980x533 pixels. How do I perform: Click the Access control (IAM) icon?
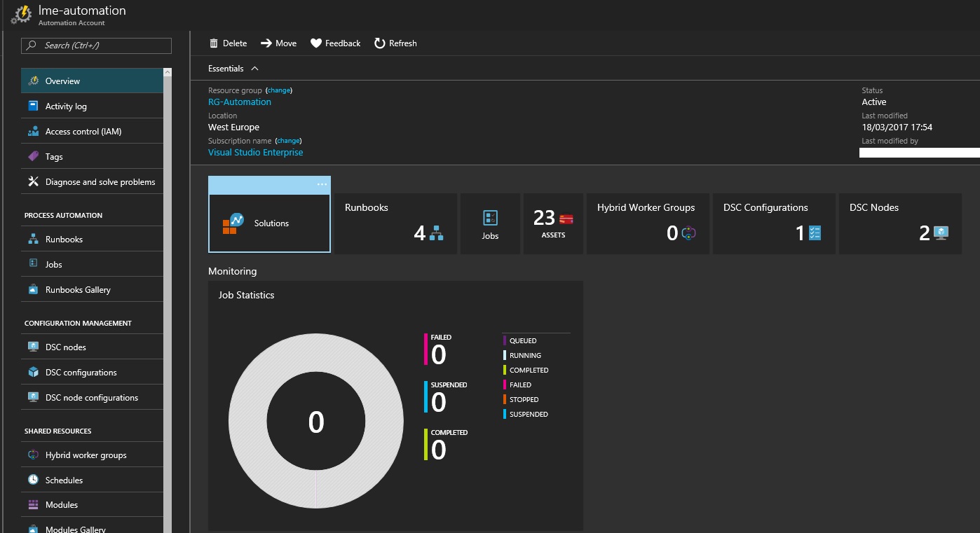pos(33,132)
